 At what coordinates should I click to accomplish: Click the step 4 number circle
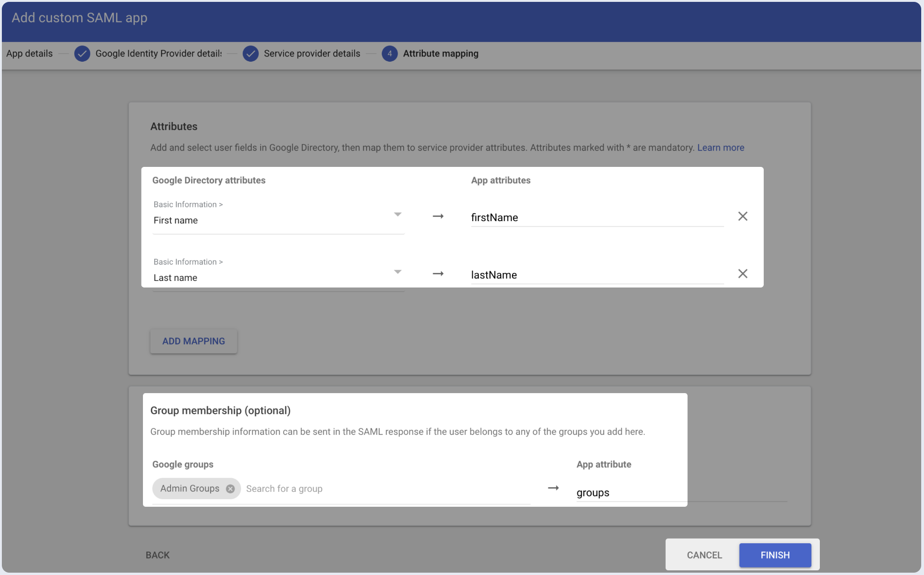[389, 54]
